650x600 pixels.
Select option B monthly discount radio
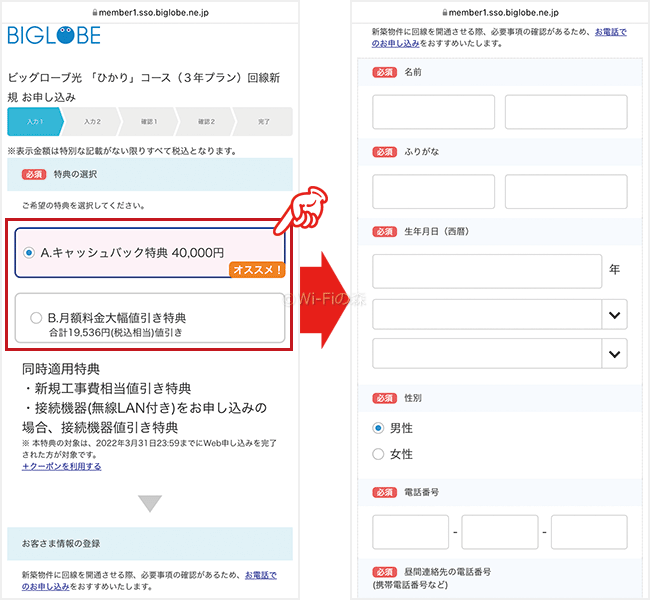tap(36, 318)
